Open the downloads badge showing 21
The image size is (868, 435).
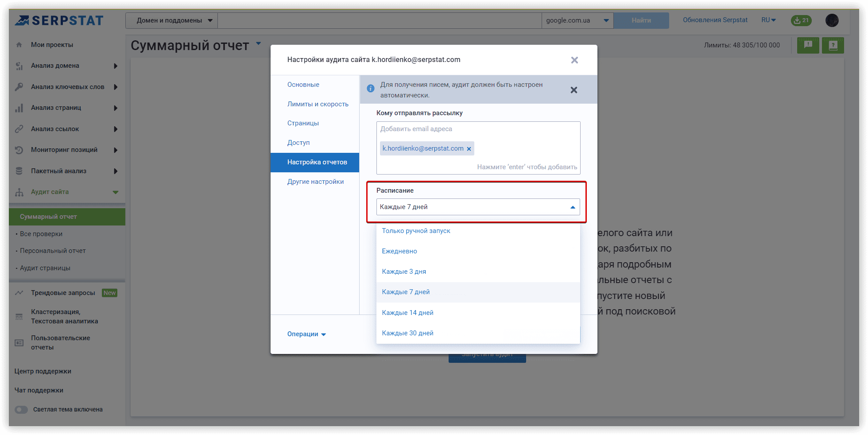801,20
